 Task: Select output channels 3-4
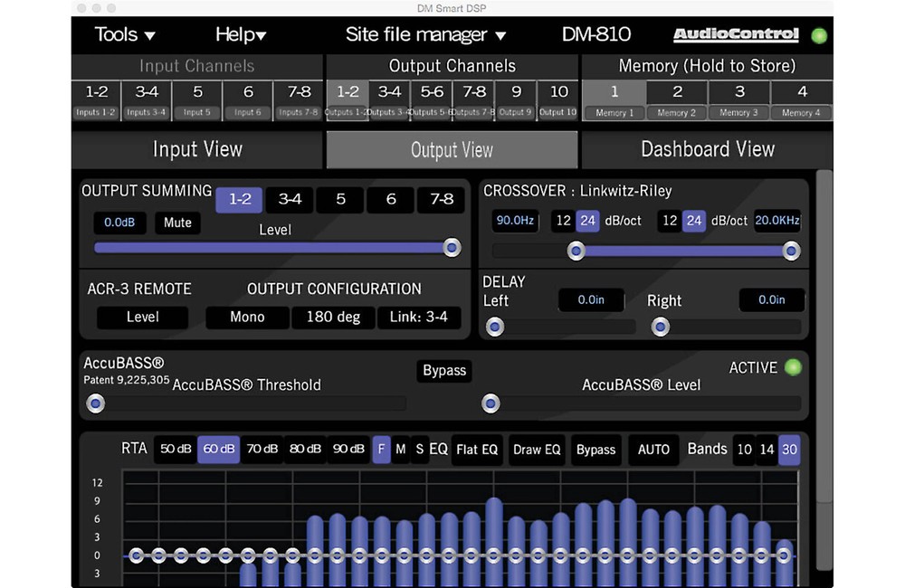[389, 100]
